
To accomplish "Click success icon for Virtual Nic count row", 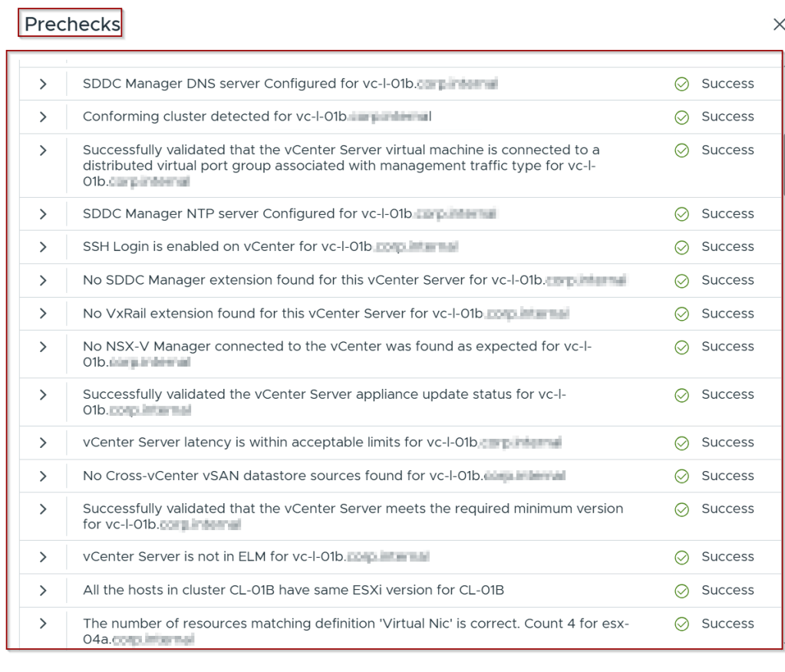I will pyautogui.click(x=681, y=624).
